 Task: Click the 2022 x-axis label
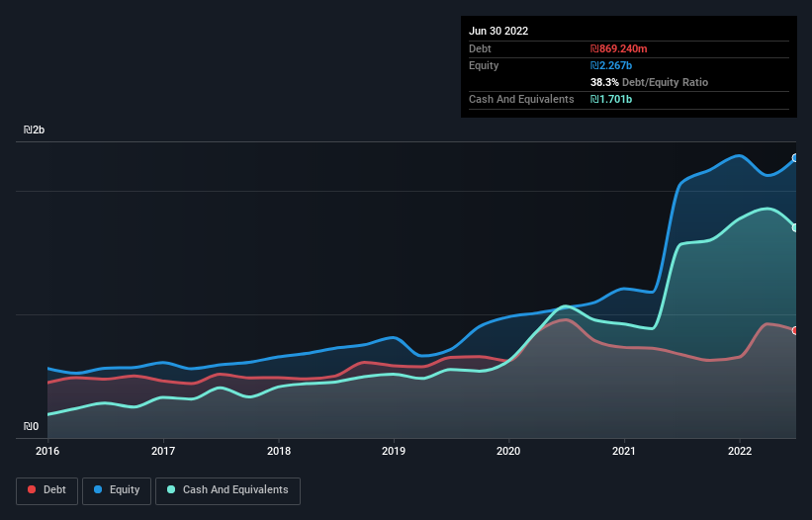click(x=740, y=451)
